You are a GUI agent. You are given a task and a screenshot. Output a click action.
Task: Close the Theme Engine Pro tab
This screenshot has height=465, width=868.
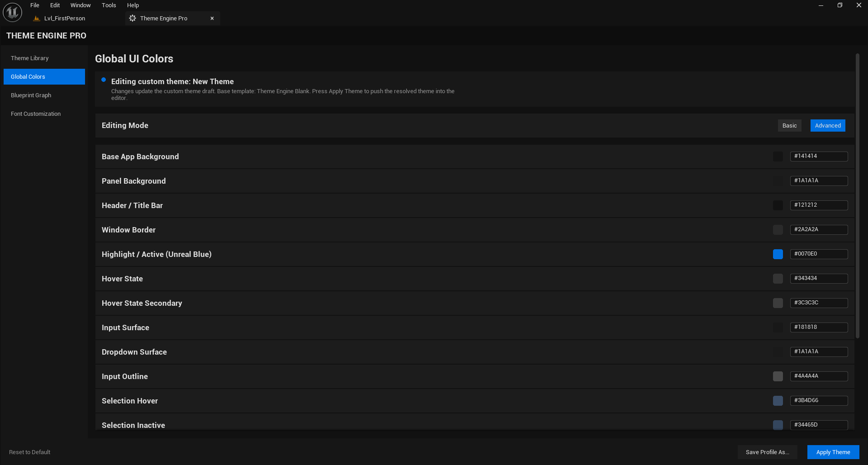pyautogui.click(x=212, y=19)
